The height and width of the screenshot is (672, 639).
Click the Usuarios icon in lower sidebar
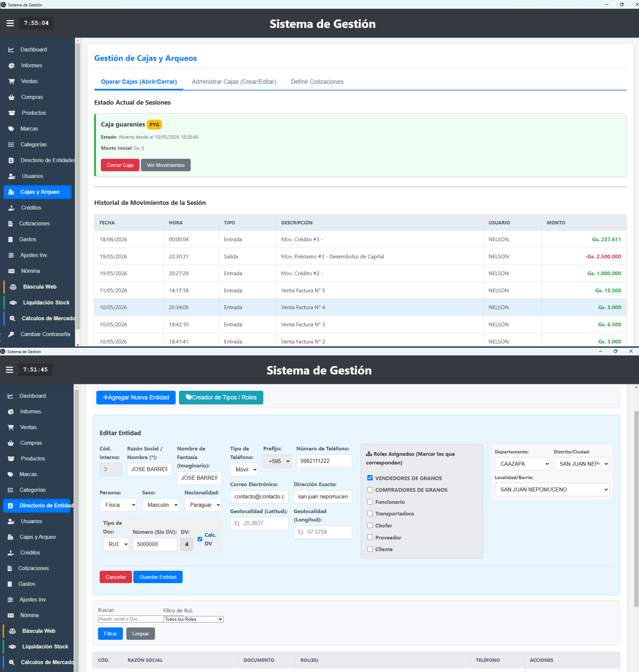point(11,521)
